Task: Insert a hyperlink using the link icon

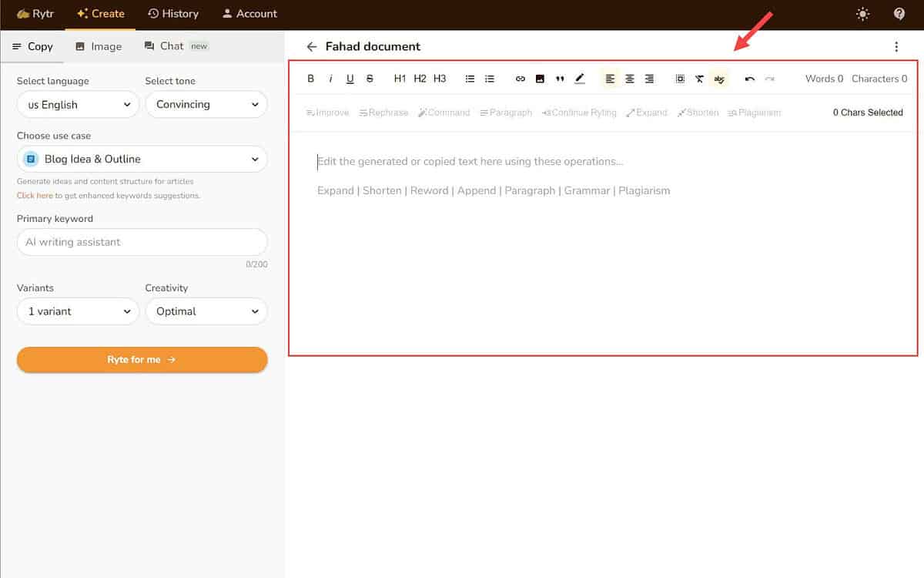Action: (x=521, y=79)
